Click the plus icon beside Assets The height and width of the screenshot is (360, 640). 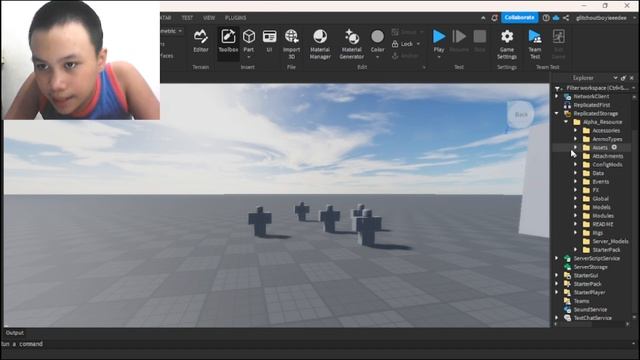pyautogui.click(x=614, y=147)
